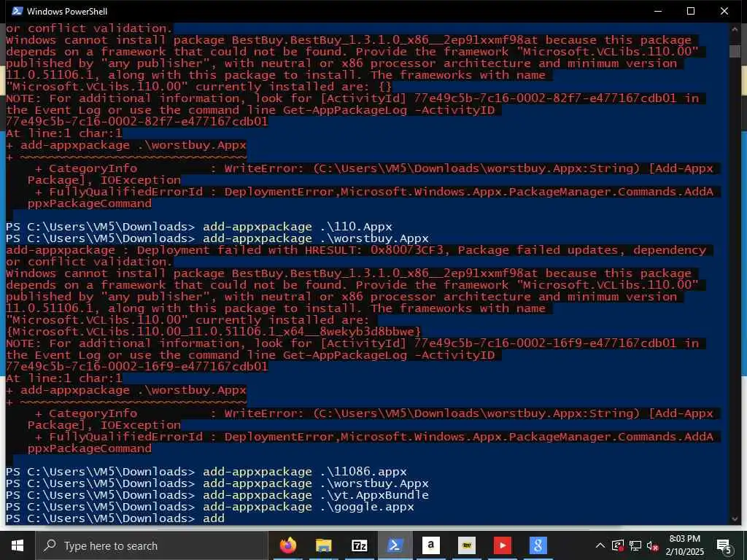Open the Amazon app in taskbar
Screen dimensions: 747x560
coord(430,545)
